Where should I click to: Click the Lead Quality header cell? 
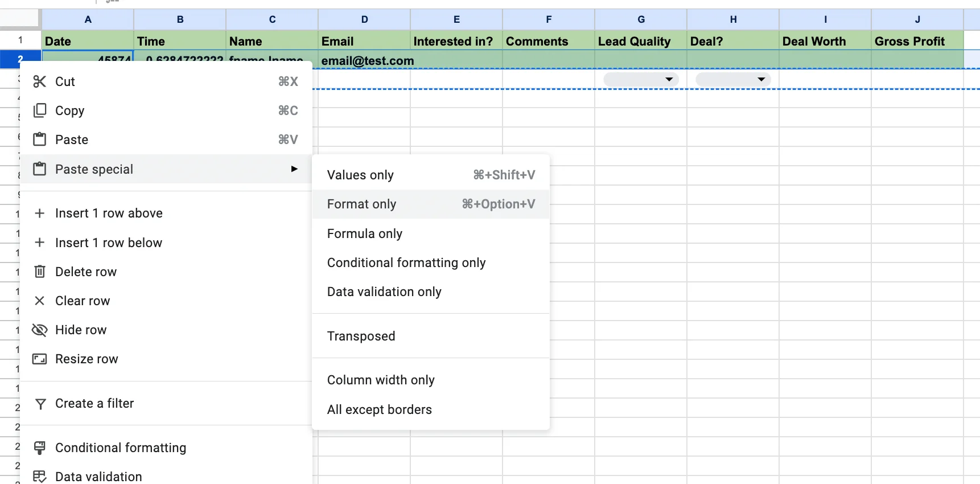tap(641, 40)
